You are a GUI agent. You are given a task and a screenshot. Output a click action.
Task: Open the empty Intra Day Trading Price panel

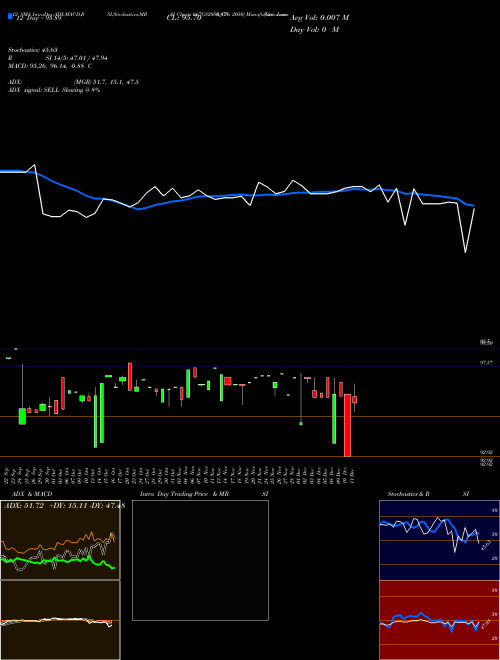tap(200, 560)
